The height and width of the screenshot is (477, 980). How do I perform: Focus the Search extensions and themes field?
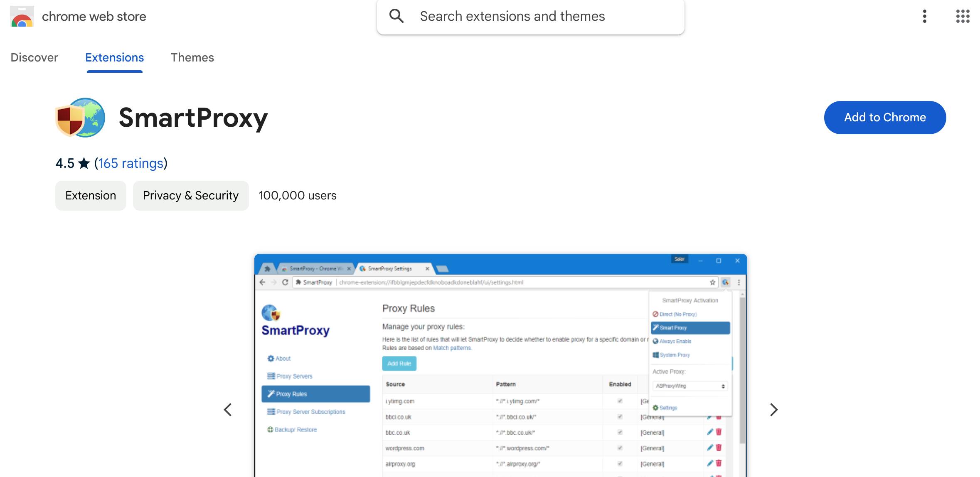click(530, 17)
